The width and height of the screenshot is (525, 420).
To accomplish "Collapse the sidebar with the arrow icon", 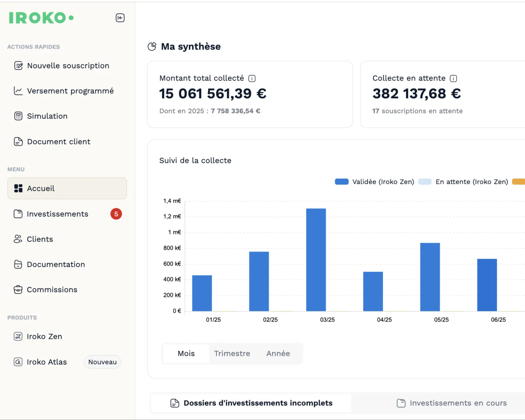I will (x=120, y=18).
